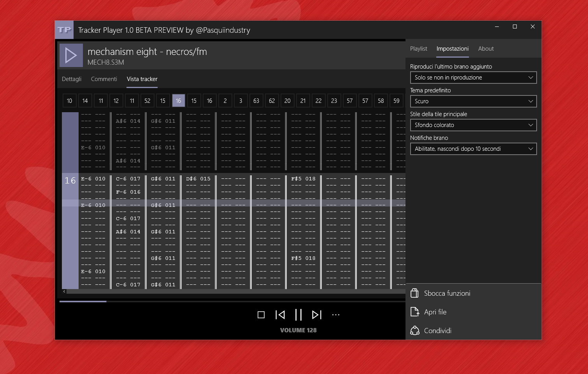Image resolution: width=588 pixels, height=374 pixels.
Task: Click the left scroll arrow below the tracker view
Action: 64,291
